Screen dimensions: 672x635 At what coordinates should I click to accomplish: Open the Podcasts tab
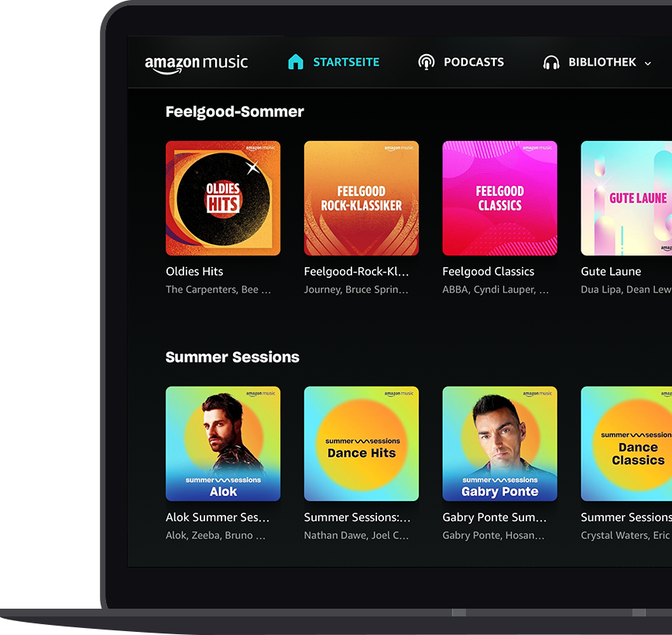tap(473, 62)
